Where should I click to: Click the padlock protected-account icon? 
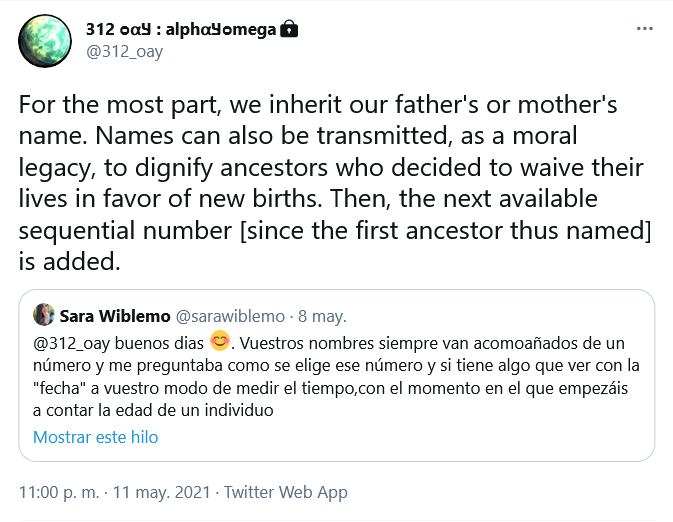coord(289,29)
